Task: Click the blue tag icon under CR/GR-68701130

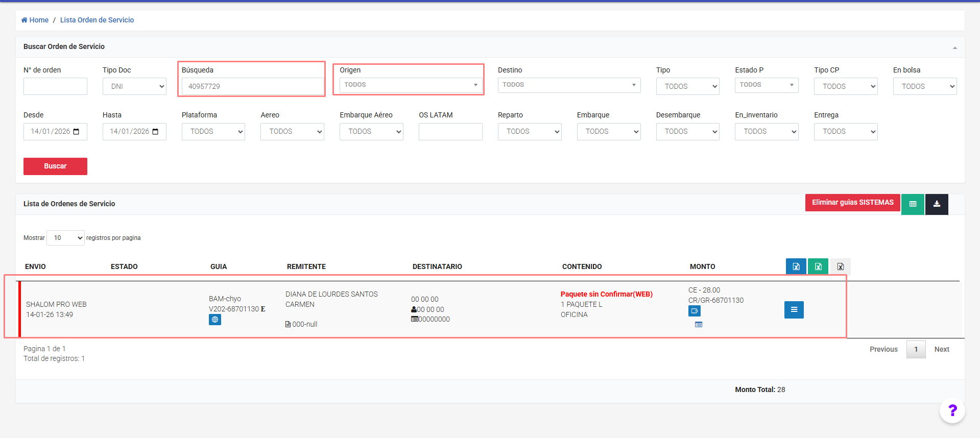Action: click(x=695, y=311)
